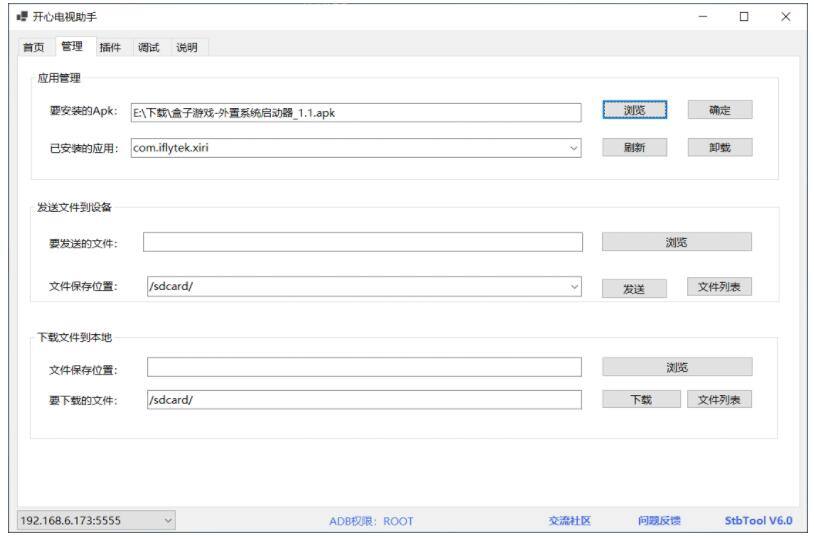814x539 pixels.
Task: Open 文件列表 in 发送文件到设备 section
Action: (x=719, y=287)
